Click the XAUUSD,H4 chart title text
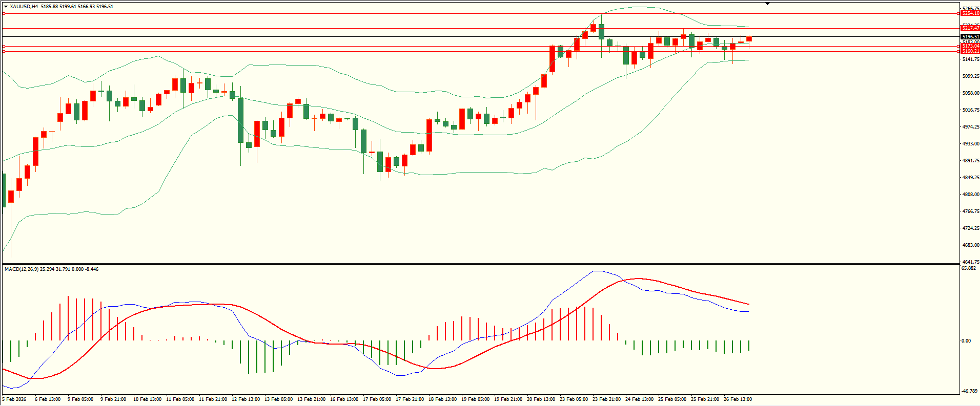980x406 pixels. pos(24,7)
